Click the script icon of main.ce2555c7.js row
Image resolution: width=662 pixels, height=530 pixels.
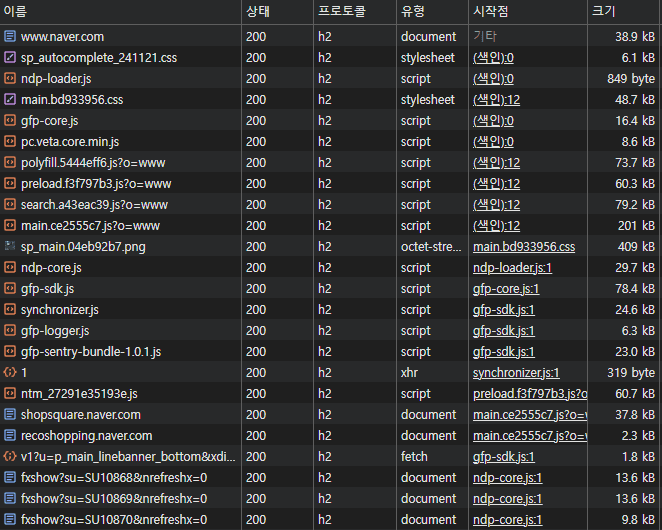tap(10, 225)
